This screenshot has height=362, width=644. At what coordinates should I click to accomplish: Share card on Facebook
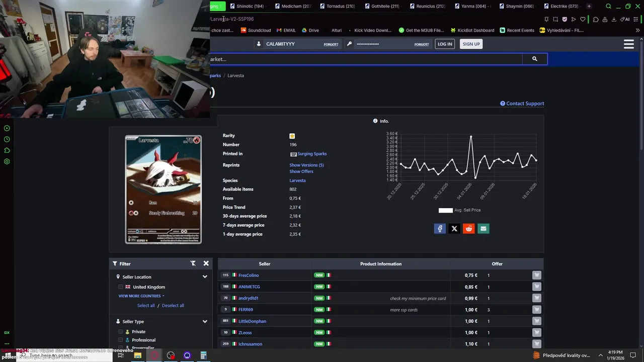click(440, 229)
